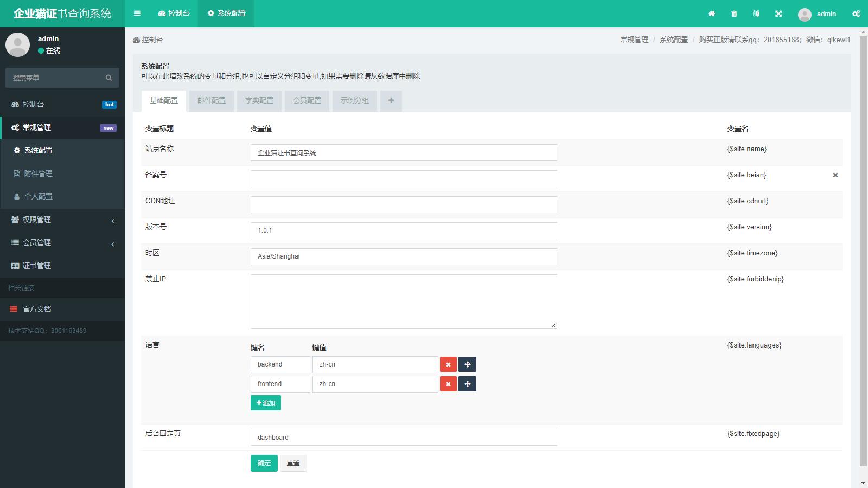Delete the backend language row
The image size is (868, 488).
448,364
